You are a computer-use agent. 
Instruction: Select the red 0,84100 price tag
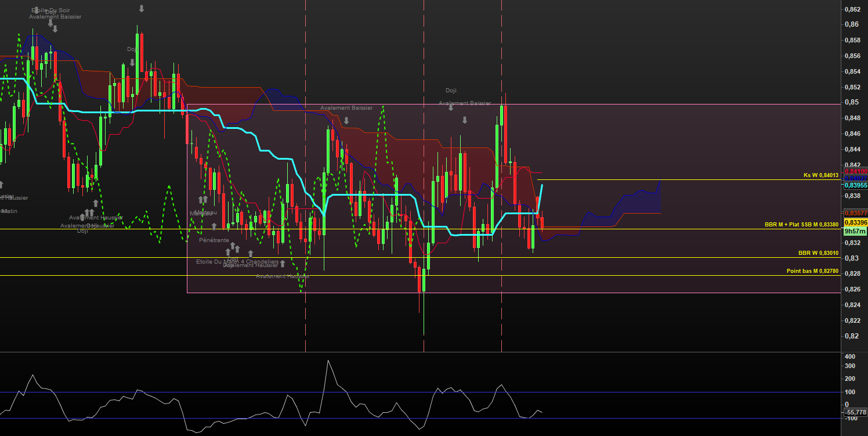pos(855,171)
